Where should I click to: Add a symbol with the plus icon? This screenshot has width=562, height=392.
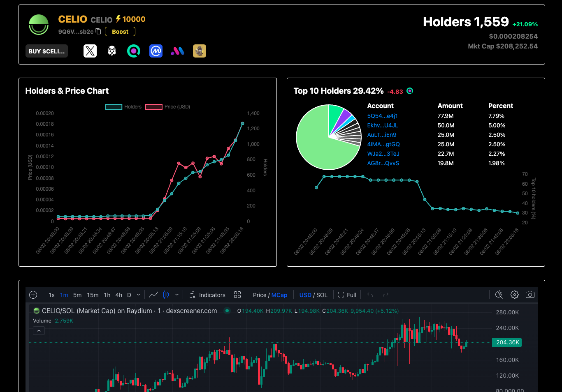[x=33, y=295]
